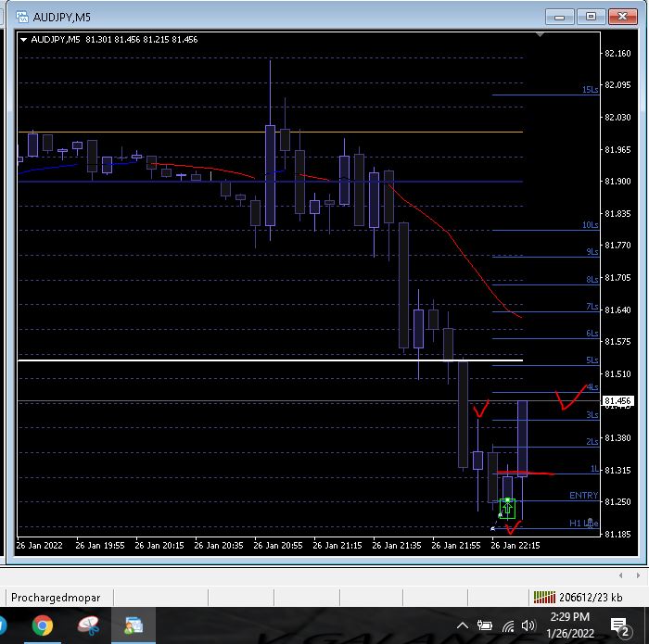Image resolution: width=649 pixels, height=644 pixels.
Task: Close the AUDJPY,M5 chart window
Action: click(622, 17)
